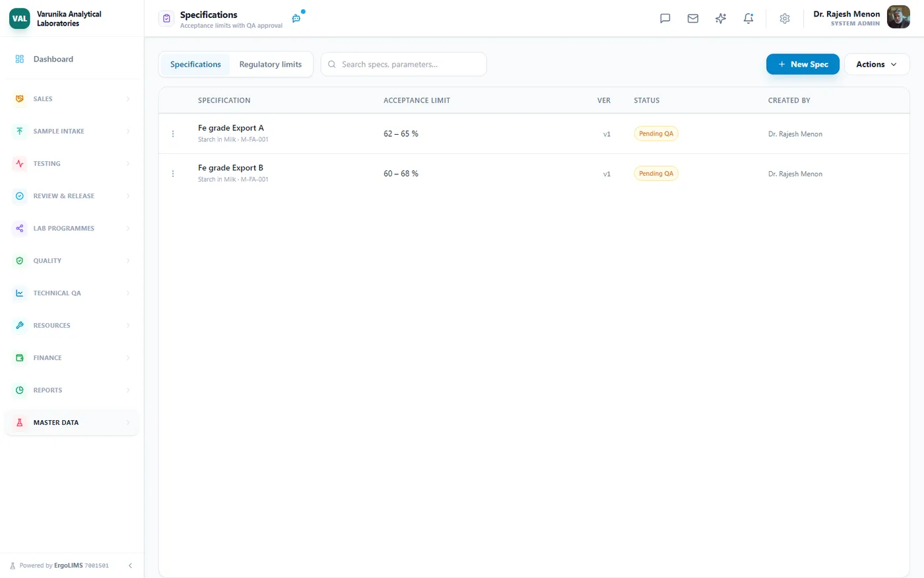924x578 pixels.
Task: Open row menu for Fe grade Export B
Action: point(173,174)
